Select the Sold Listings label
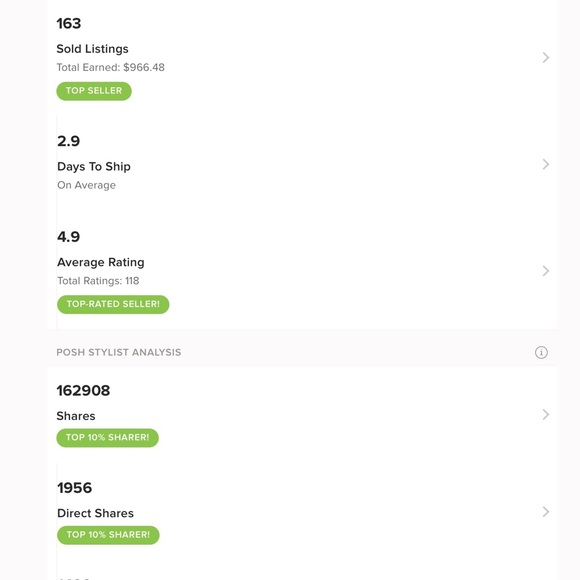This screenshot has width=580, height=580. click(92, 49)
